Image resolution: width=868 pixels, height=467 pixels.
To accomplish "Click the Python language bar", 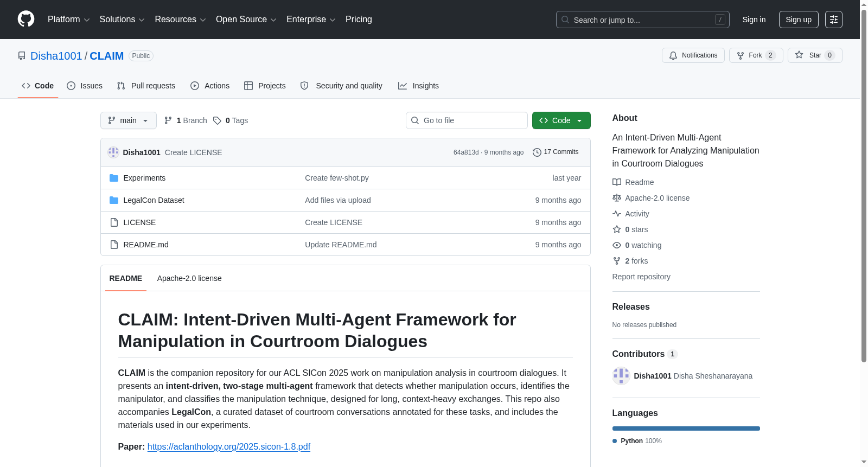I will (686, 428).
